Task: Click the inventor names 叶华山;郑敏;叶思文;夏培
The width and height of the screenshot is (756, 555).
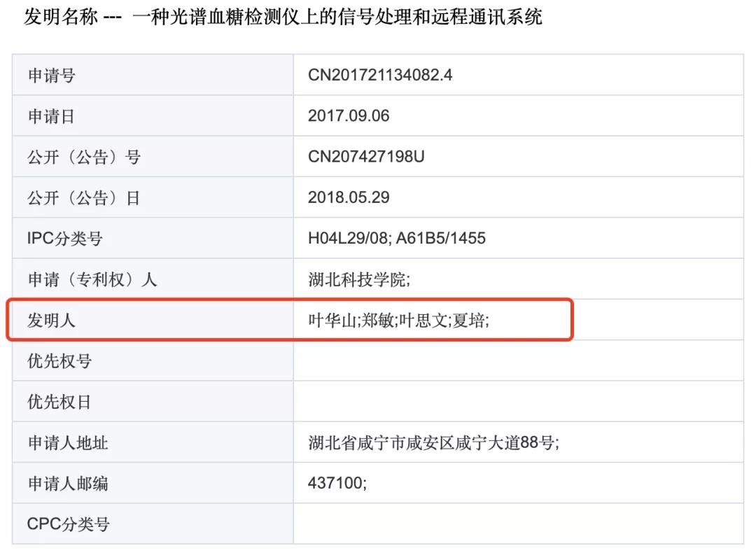Action: [399, 321]
